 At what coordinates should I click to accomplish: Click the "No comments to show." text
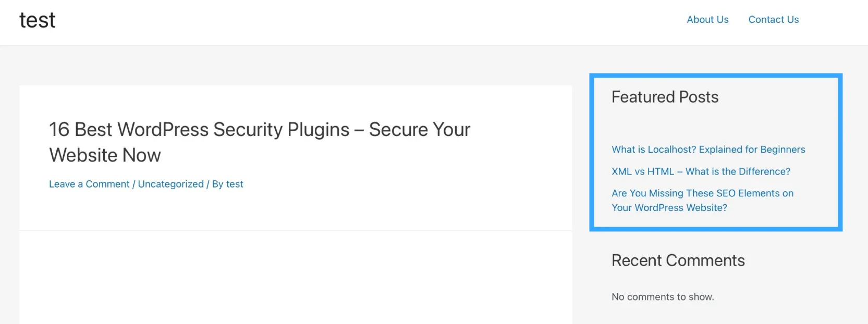pos(663,297)
